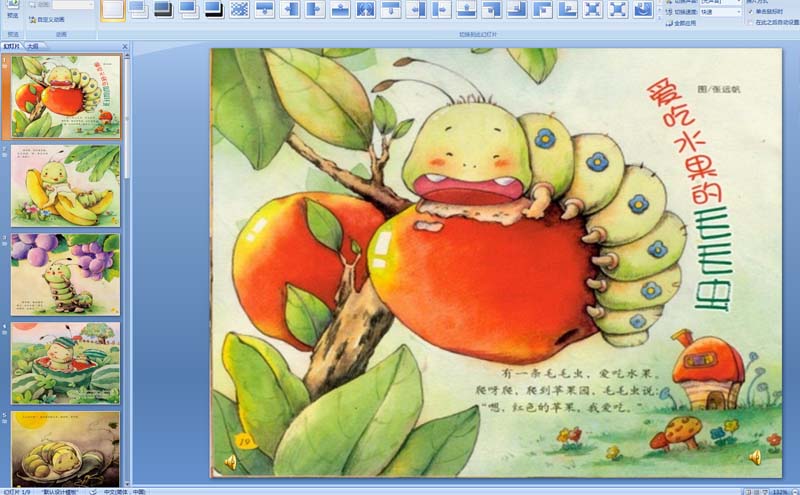Apply the black-shadow cut transition, fifth in gallery
The height and width of the screenshot is (495, 800).
[x=214, y=10]
